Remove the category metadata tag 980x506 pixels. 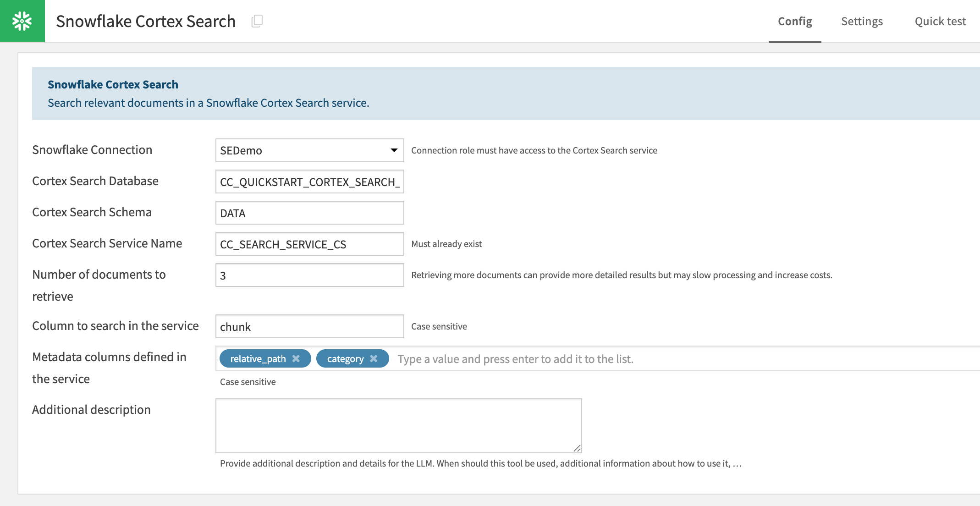374,358
